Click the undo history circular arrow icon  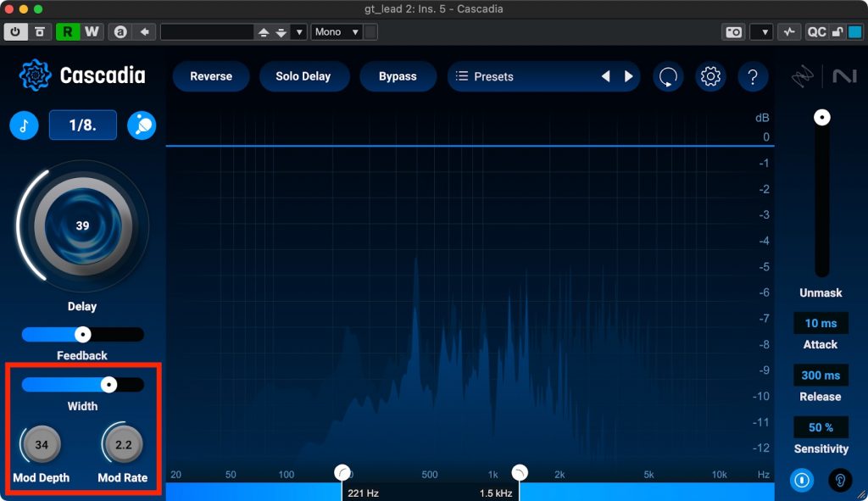[668, 76]
